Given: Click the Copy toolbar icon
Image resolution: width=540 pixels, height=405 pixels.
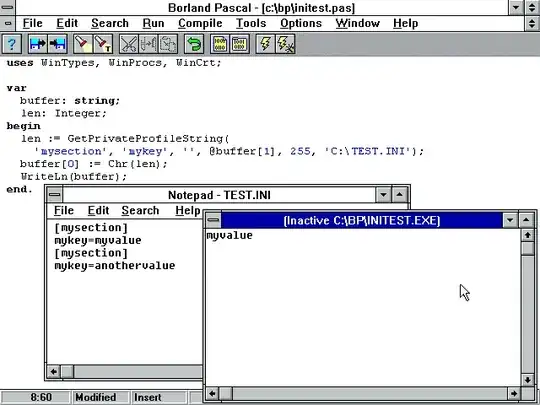Looking at the screenshot, I should click(148, 44).
